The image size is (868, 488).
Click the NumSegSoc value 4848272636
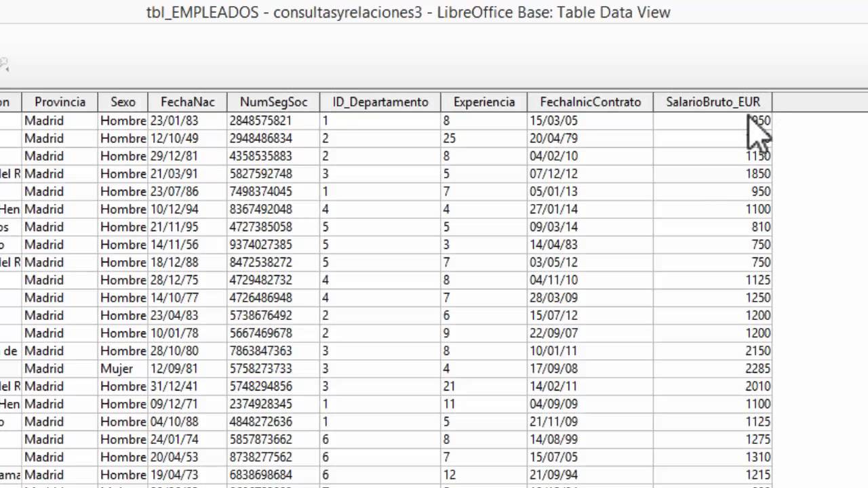[273, 421]
